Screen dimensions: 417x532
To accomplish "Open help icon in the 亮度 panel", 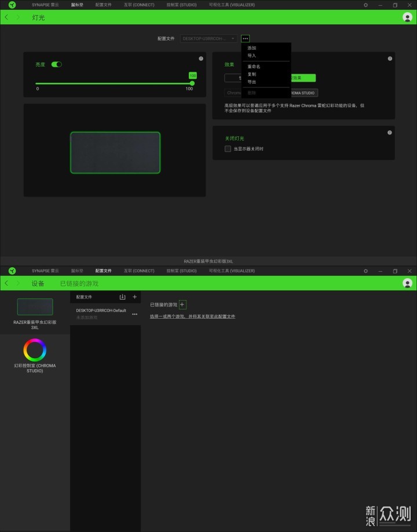I will [x=201, y=59].
